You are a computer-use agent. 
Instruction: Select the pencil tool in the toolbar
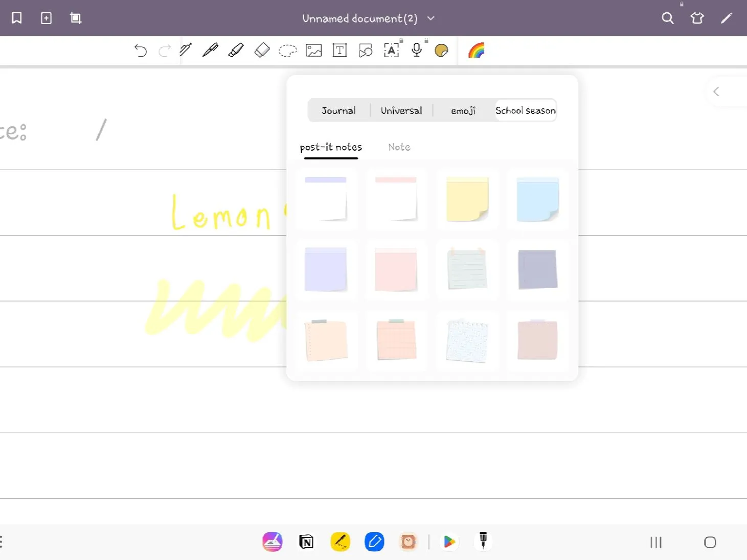click(x=185, y=50)
